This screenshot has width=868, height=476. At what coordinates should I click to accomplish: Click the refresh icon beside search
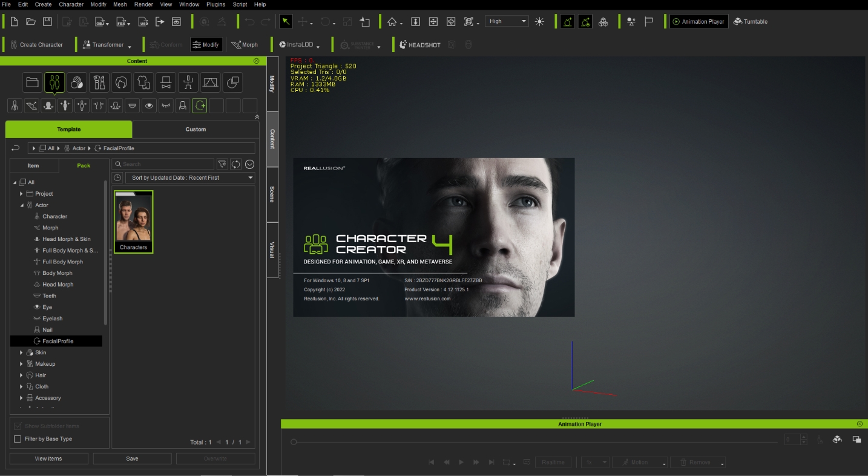click(x=236, y=164)
